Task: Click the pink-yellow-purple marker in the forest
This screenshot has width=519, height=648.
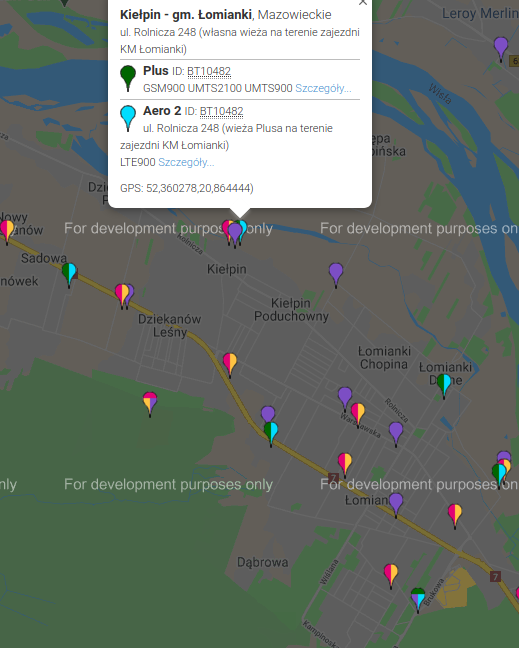Action: [150, 404]
